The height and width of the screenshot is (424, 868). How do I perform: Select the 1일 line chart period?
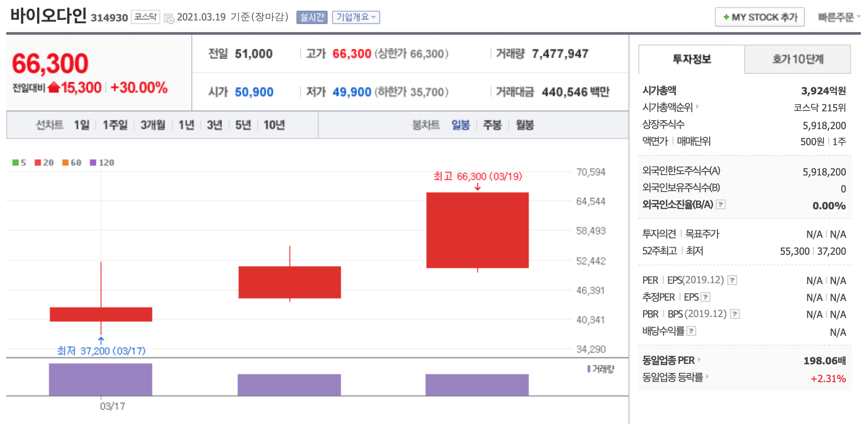point(81,125)
